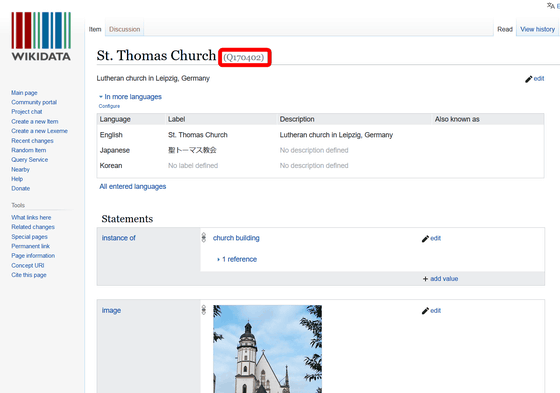Screen dimensions: 560x393
Task: Click the Donate link
Action: point(21,189)
